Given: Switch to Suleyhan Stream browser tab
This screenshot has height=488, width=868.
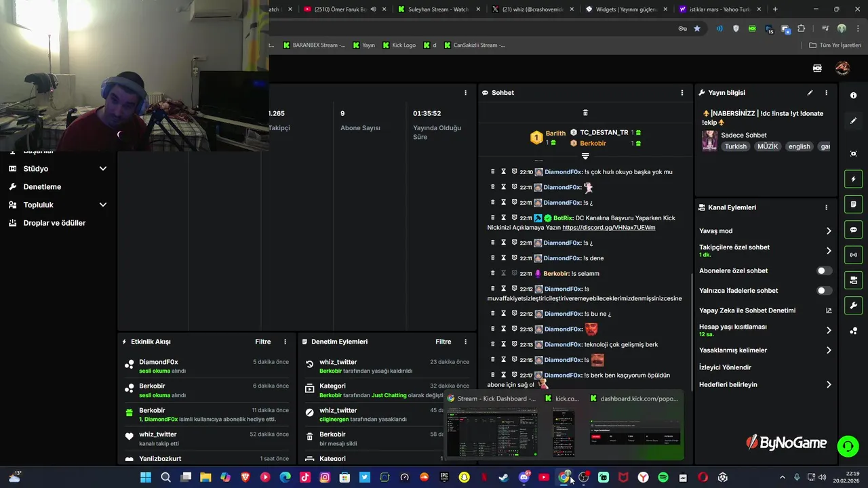Looking at the screenshot, I should tap(437, 9).
